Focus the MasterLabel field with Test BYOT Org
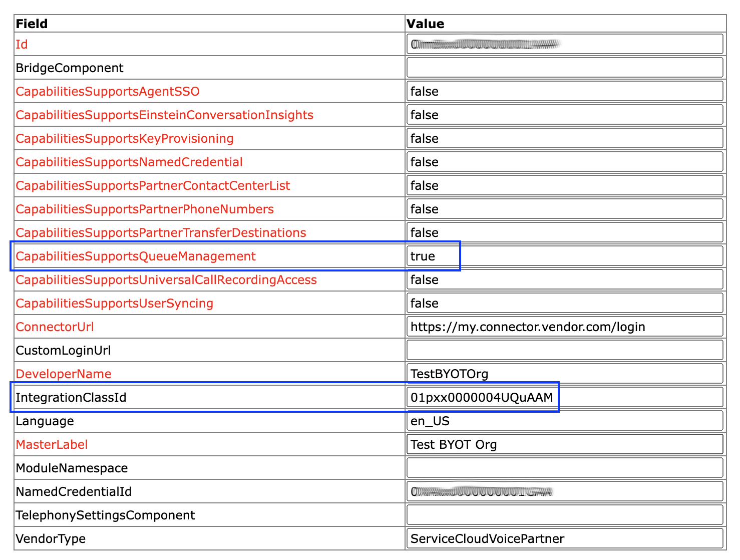 click(564, 444)
